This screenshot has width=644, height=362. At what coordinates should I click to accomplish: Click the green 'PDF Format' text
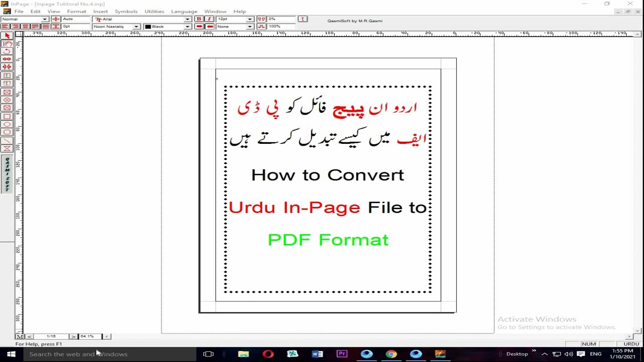point(328,240)
